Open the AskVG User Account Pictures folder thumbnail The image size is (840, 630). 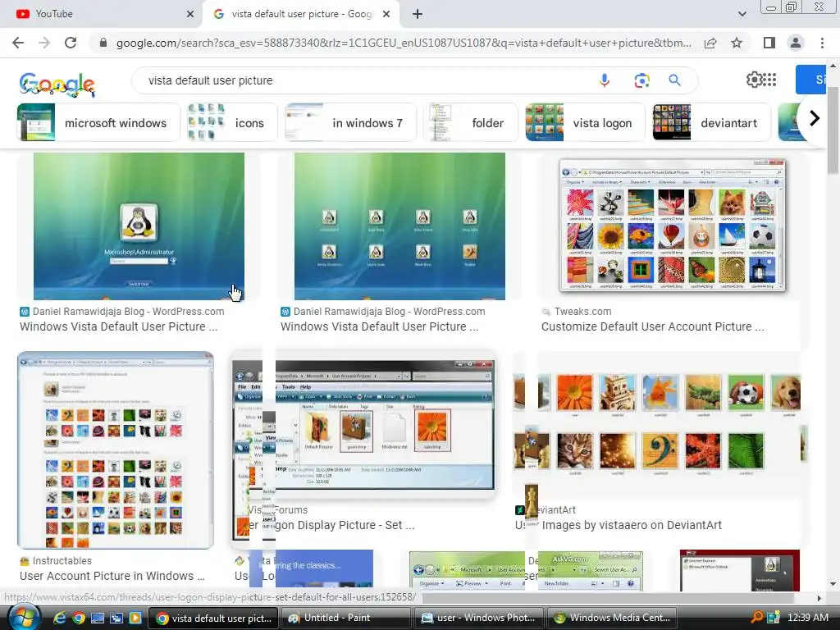(525, 570)
